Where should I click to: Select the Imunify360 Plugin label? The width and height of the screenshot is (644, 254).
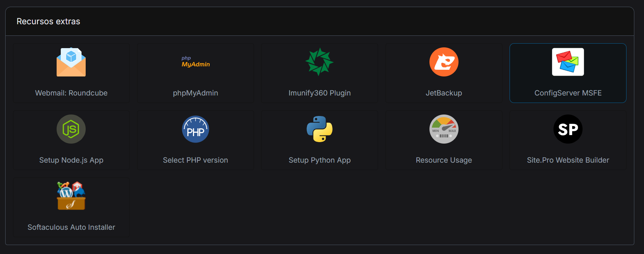tap(320, 93)
